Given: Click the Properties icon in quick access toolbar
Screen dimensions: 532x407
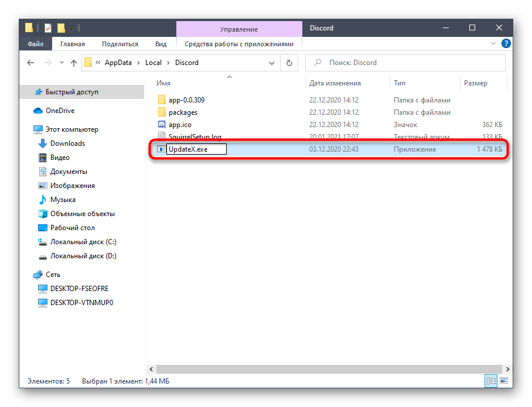Looking at the screenshot, I should 48,28.
